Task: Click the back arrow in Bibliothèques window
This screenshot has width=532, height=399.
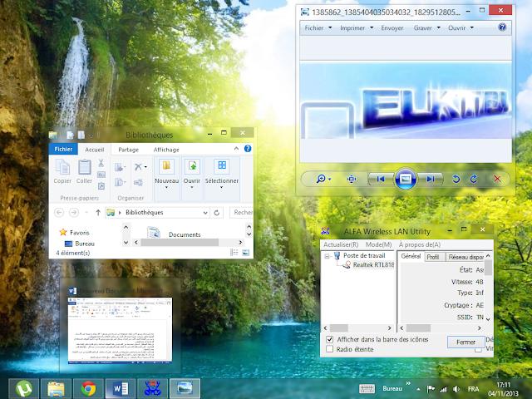Action: (x=59, y=213)
